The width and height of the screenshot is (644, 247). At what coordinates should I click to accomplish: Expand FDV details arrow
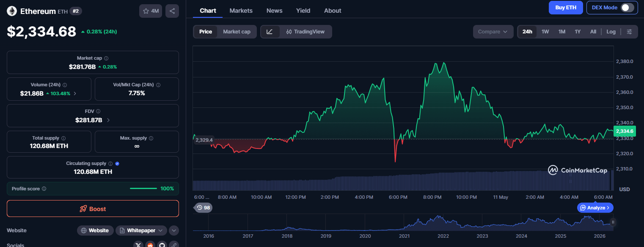tap(108, 120)
